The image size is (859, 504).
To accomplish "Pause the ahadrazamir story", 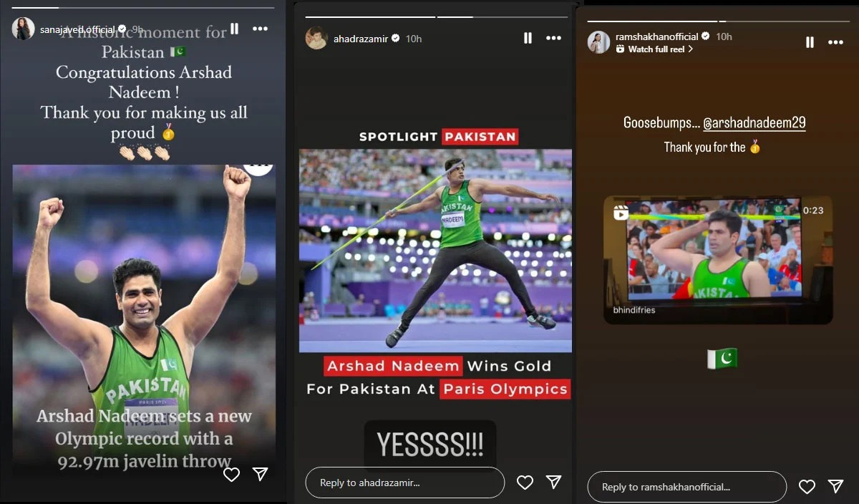I will click(x=528, y=39).
